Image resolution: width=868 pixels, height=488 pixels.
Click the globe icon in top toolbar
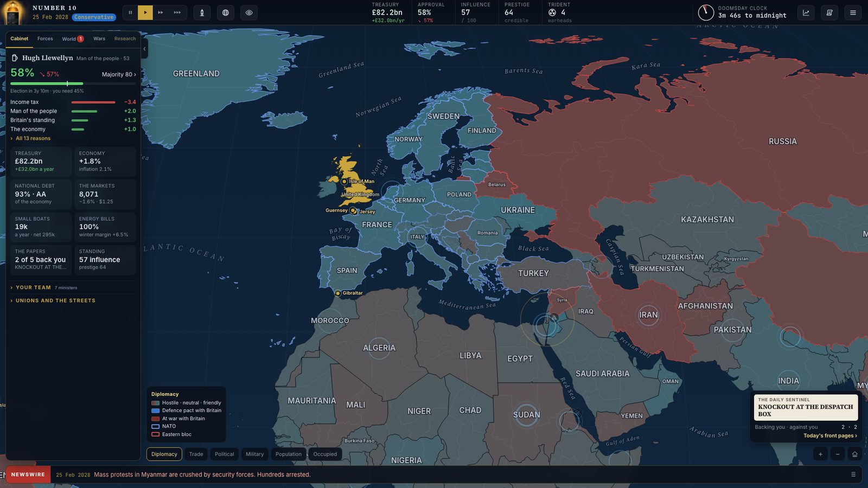pyautogui.click(x=226, y=12)
